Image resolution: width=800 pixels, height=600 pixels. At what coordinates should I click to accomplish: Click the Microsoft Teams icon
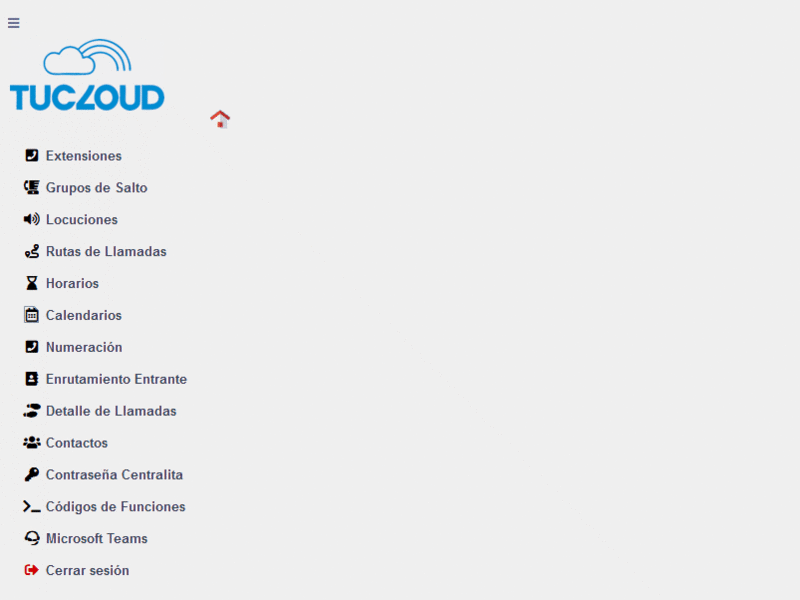(30, 539)
